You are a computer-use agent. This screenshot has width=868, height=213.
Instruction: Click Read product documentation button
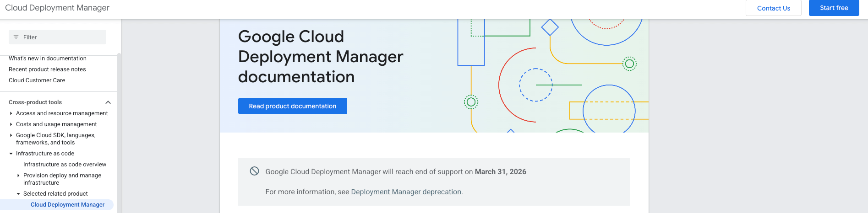tap(293, 106)
